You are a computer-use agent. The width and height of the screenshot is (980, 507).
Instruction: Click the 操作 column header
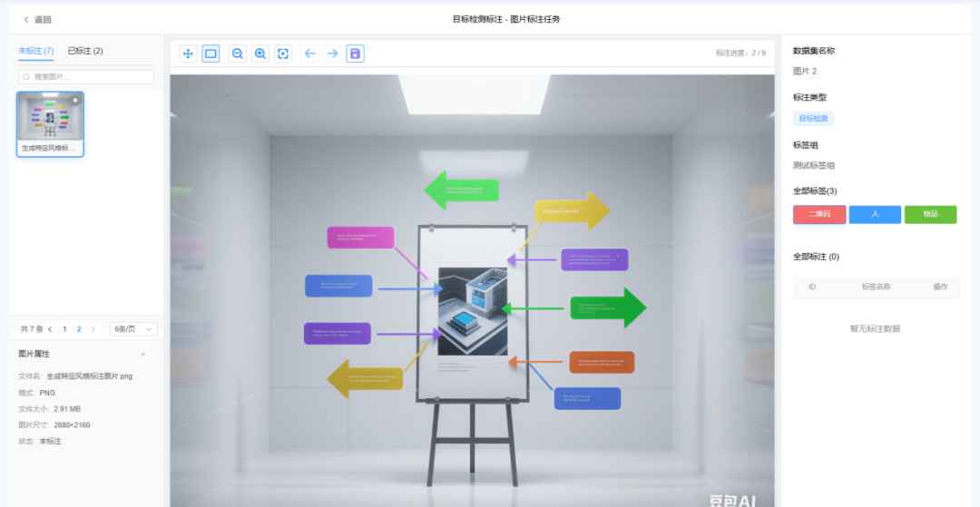click(x=940, y=287)
